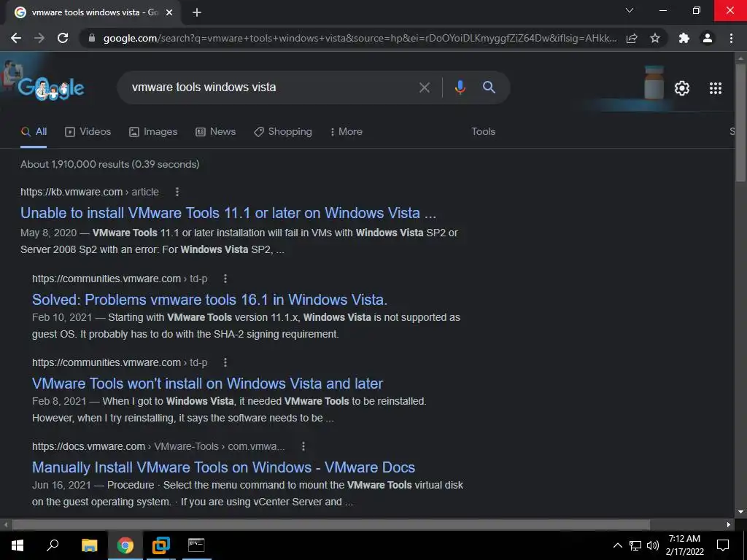Bookmark this tab with star icon
747x560 pixels.
(x=655, y=38)
